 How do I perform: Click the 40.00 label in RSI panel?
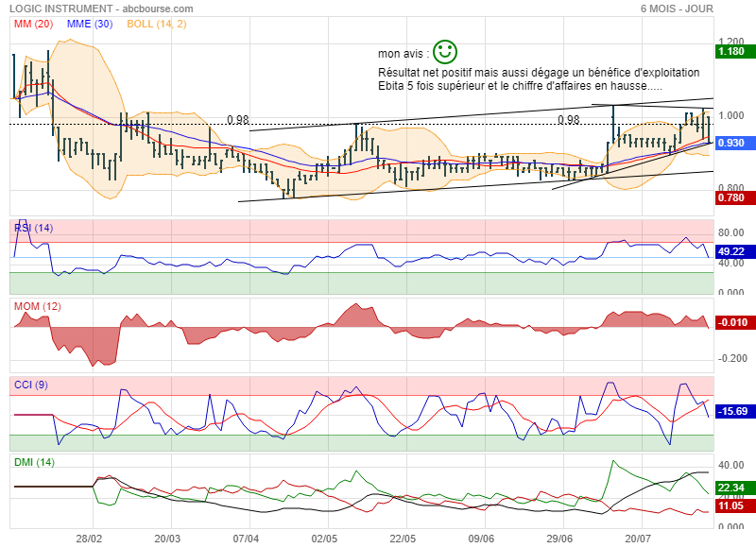click(730, 264)
